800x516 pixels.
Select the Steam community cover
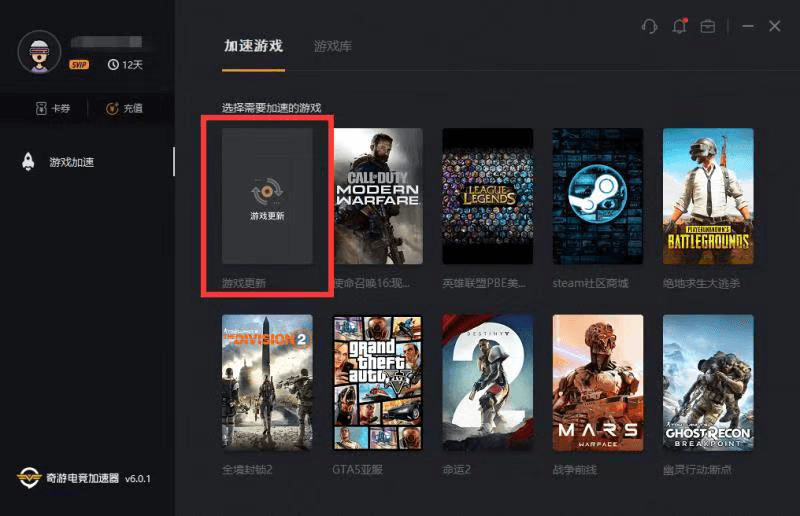click(x=598, y=196)
